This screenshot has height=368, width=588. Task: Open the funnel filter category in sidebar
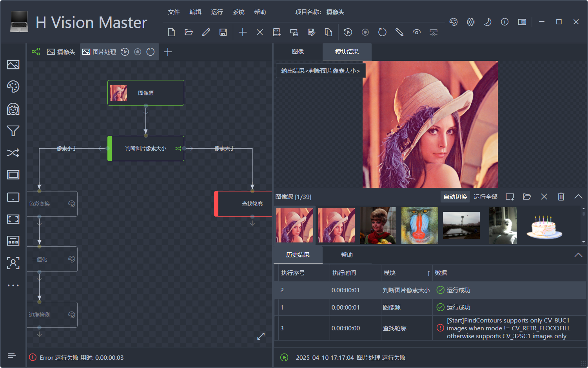13,131
